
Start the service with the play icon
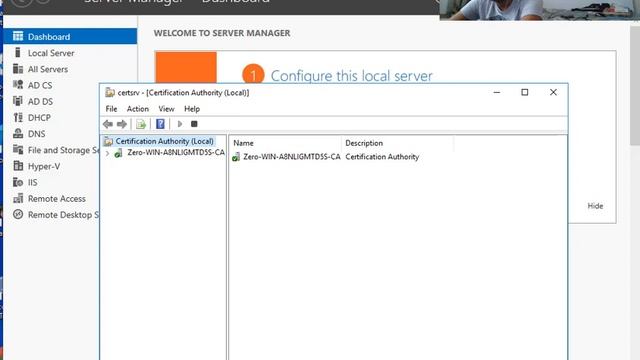coord(180,124)
